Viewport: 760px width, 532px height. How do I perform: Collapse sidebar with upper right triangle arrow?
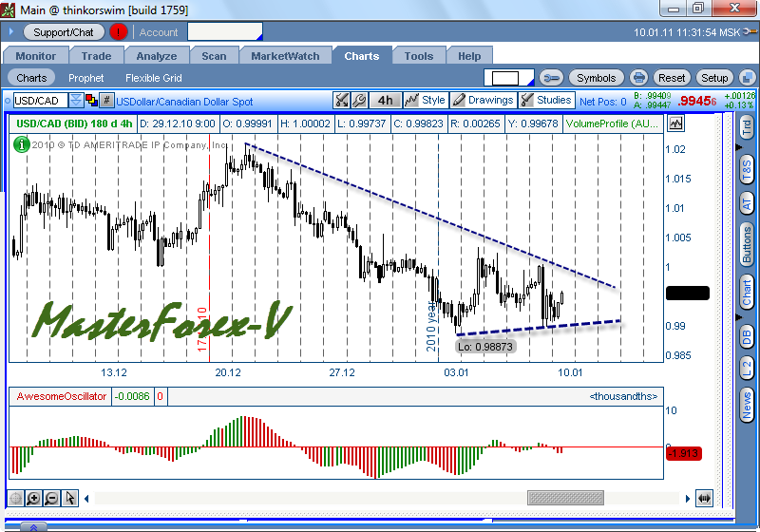tap(739, 147)
